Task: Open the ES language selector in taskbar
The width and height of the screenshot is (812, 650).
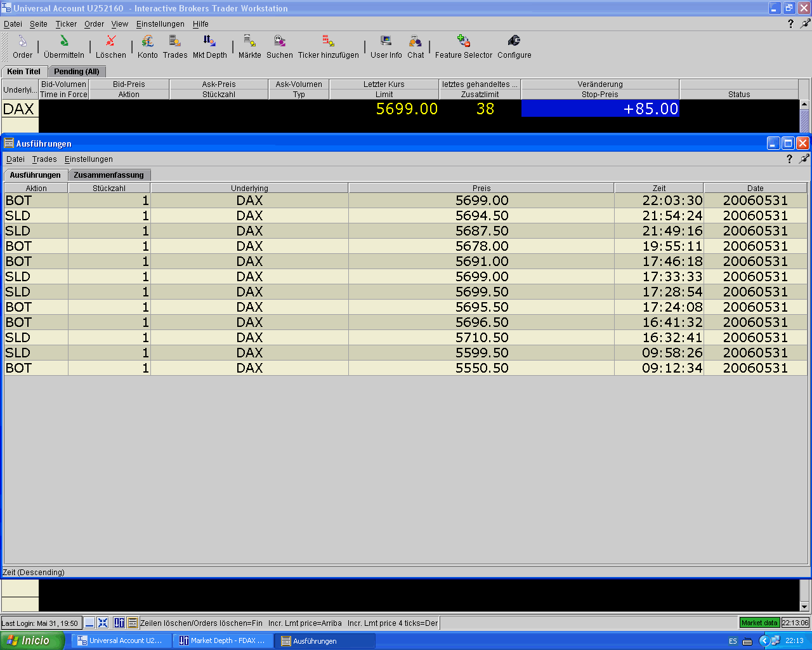Action: coord(733,641)
